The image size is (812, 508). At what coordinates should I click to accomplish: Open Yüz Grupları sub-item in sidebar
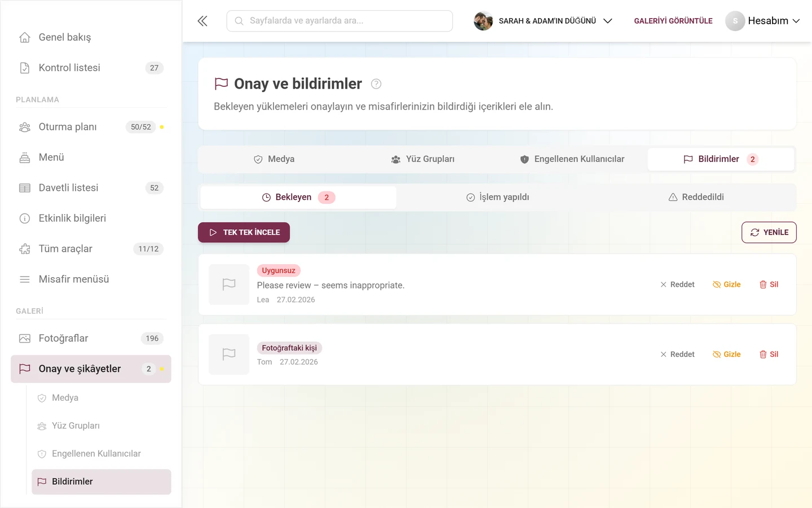(x=101, y=426)
